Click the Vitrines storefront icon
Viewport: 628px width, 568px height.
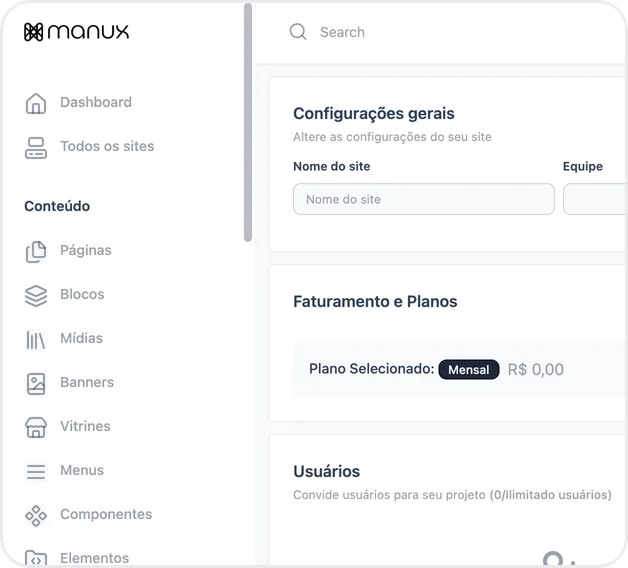click(36, 427)
